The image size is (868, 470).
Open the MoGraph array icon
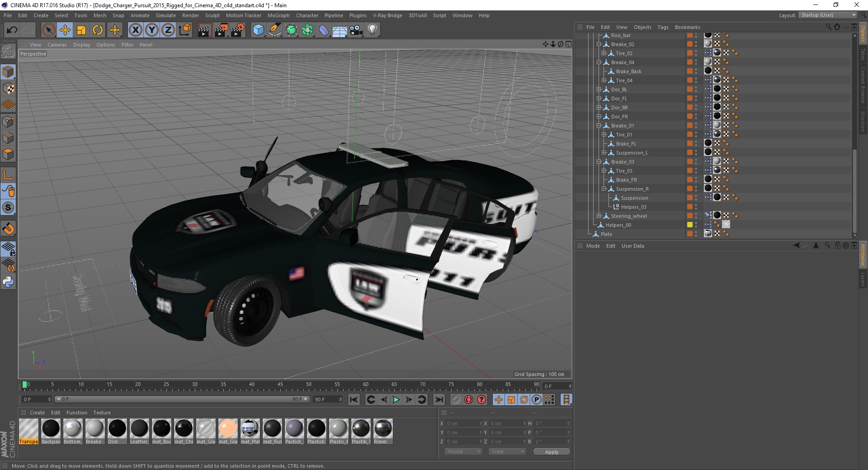tap(307, 30)
